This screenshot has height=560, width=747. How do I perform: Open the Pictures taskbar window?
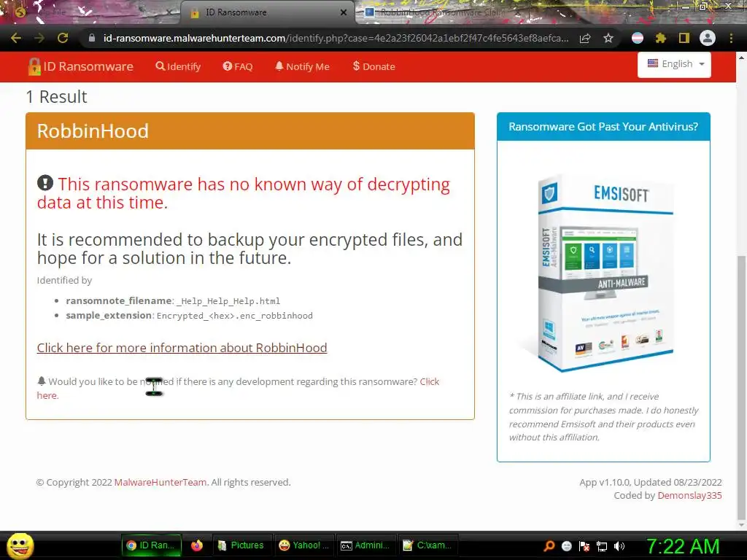pos(241,545)
